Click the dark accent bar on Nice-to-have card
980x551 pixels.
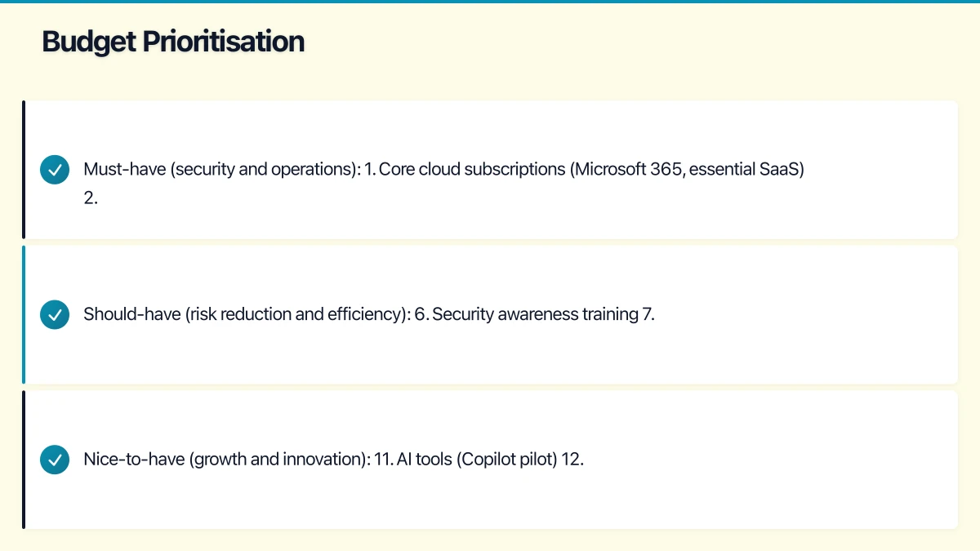24,459
